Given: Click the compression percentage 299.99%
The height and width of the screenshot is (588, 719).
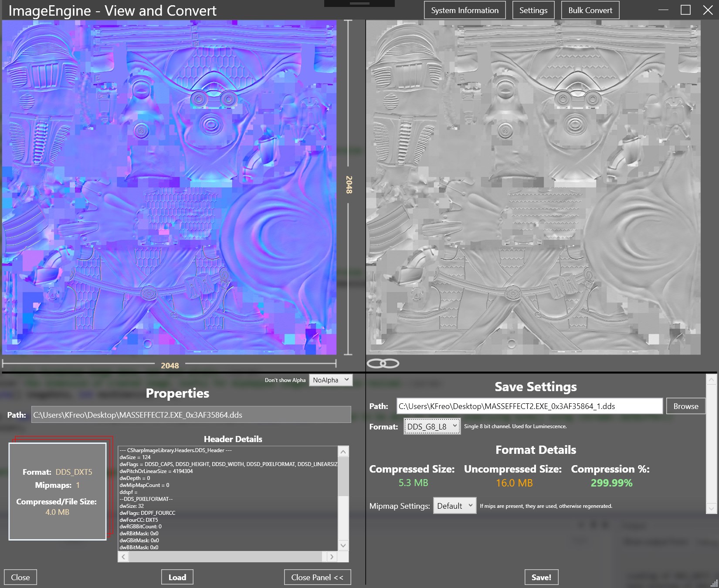Looking at the screenshot, I should [611, 483].
